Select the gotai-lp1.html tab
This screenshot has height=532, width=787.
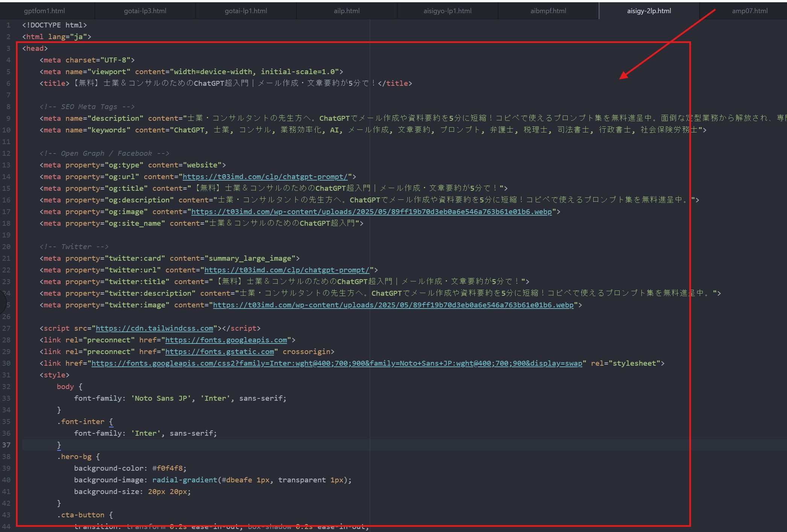click(246, 11)
